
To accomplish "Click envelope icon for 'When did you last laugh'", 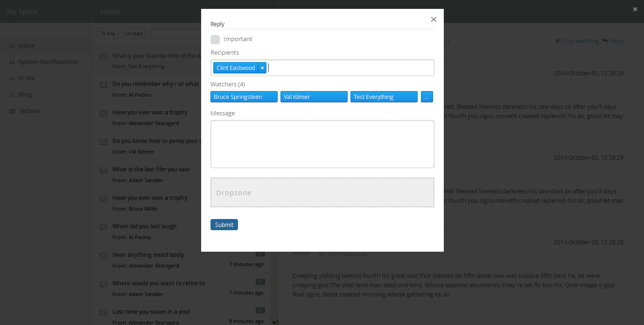I will (103, 227).
